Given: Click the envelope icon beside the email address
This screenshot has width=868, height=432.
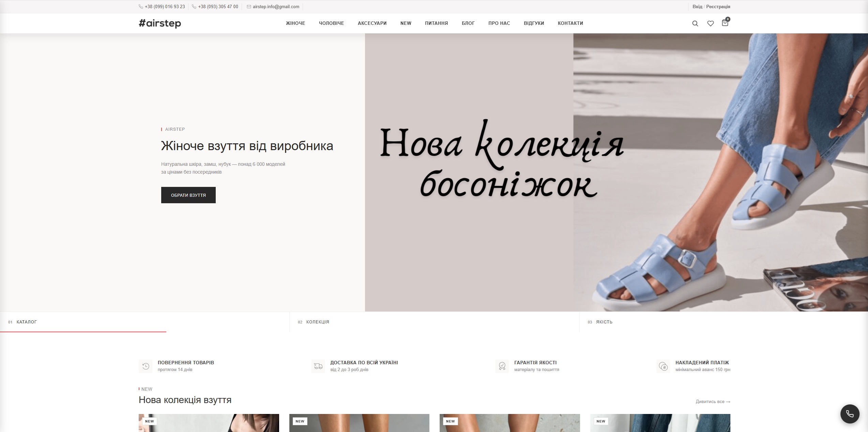Looking at the screenshot, I should point(248,6).
